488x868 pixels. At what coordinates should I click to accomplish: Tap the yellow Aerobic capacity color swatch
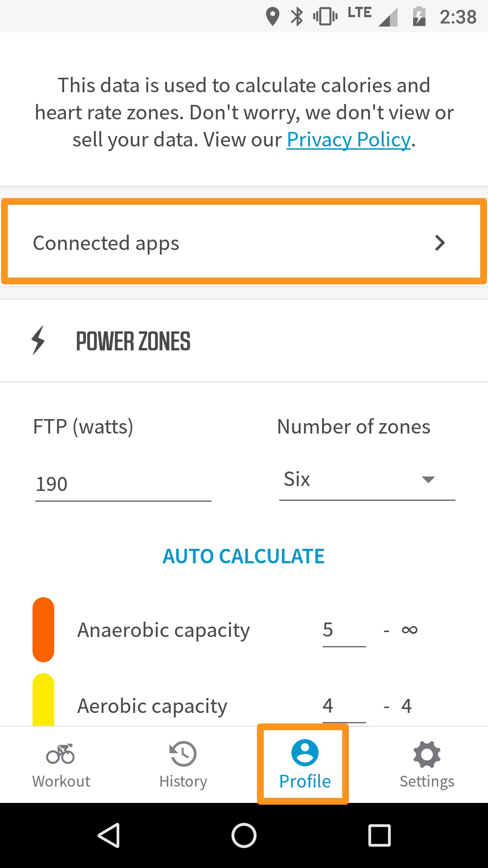pyautogui.click(x=43, y=700)
